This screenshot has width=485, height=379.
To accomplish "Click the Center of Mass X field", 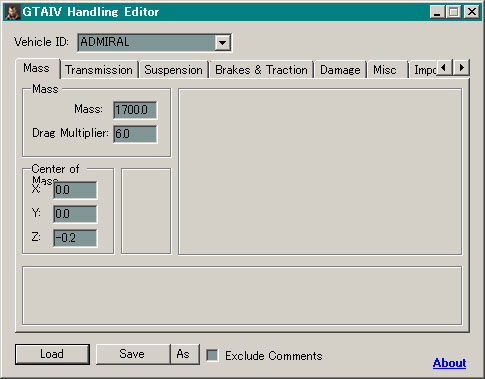I will point(75,190).
